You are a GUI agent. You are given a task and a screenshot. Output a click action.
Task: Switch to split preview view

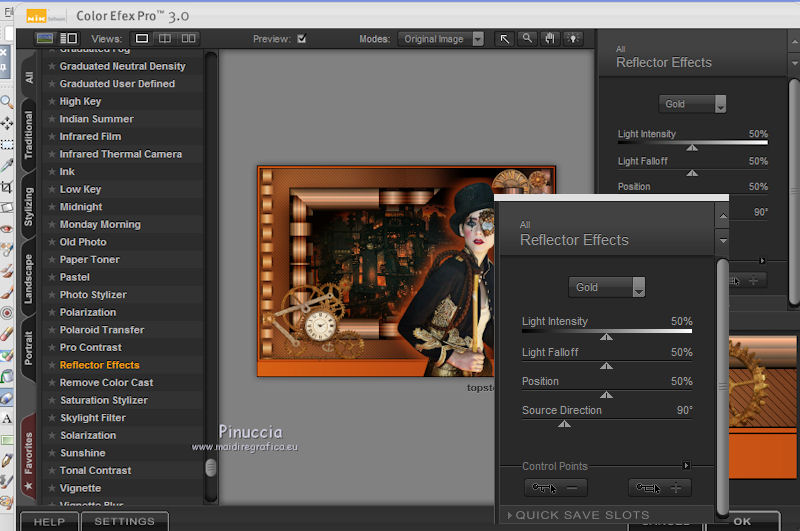(x=165, y=39)
